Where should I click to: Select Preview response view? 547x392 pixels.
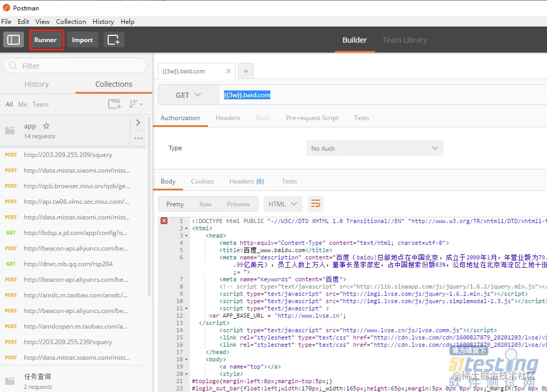click(239, 204)
